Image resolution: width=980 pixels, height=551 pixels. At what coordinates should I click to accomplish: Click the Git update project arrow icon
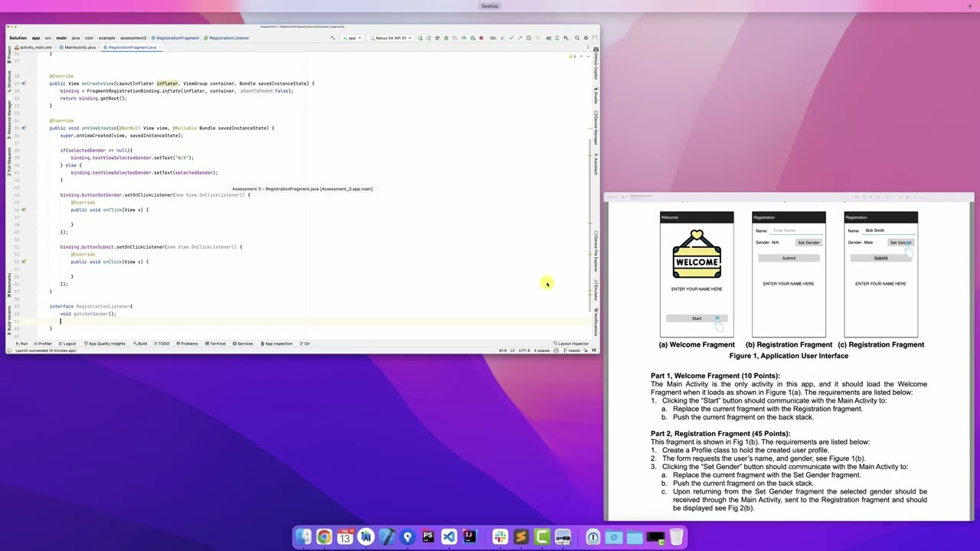point(503,37)
